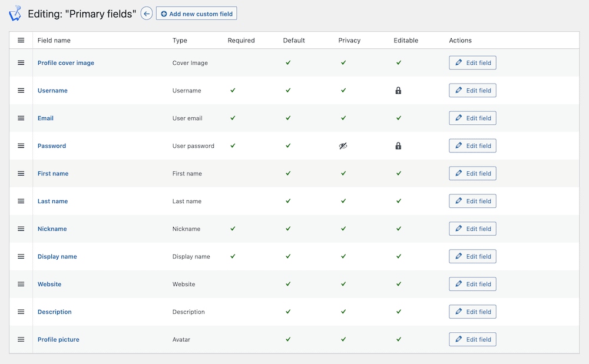
Task: Open the Description field name link
Action: coord(54,312)
